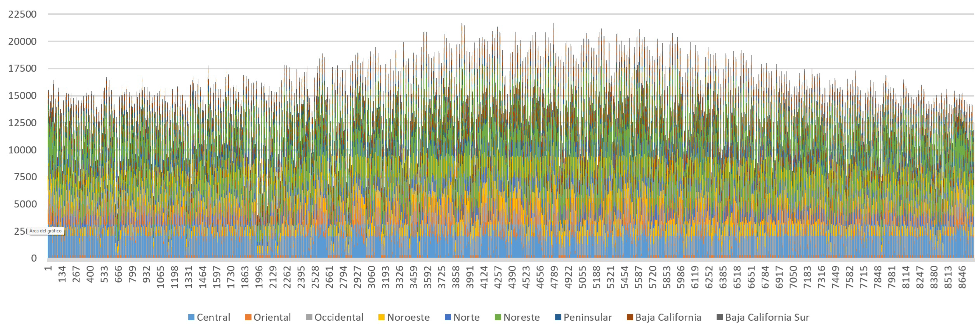Click the 4789 horizontal-axis label

pyautogui.click(x=554, y=277)
